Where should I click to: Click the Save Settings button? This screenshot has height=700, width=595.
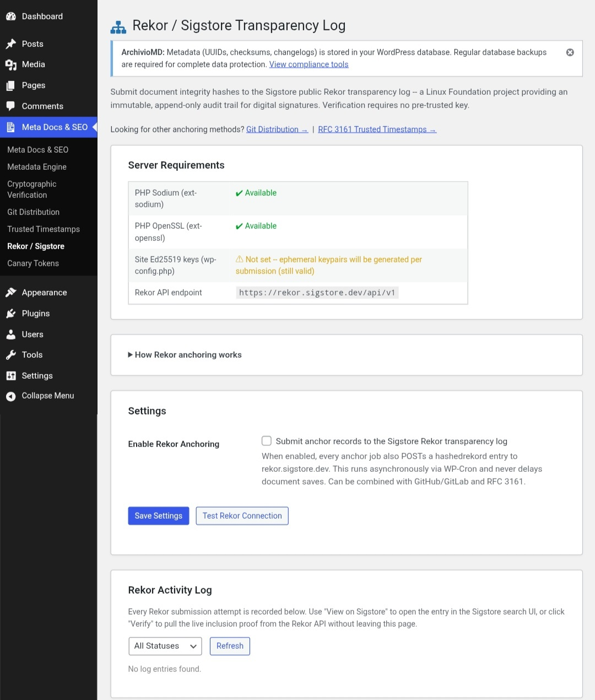click(158, 516)
